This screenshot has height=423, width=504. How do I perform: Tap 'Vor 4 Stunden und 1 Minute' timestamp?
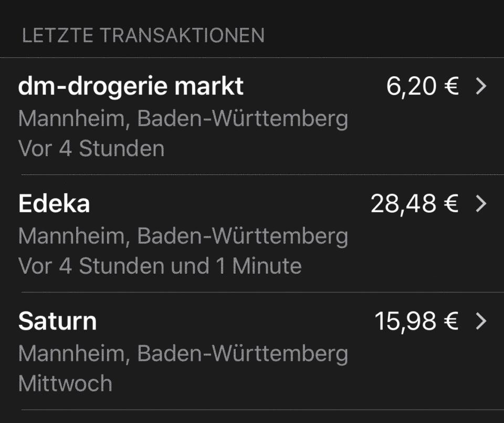point(160,266)
